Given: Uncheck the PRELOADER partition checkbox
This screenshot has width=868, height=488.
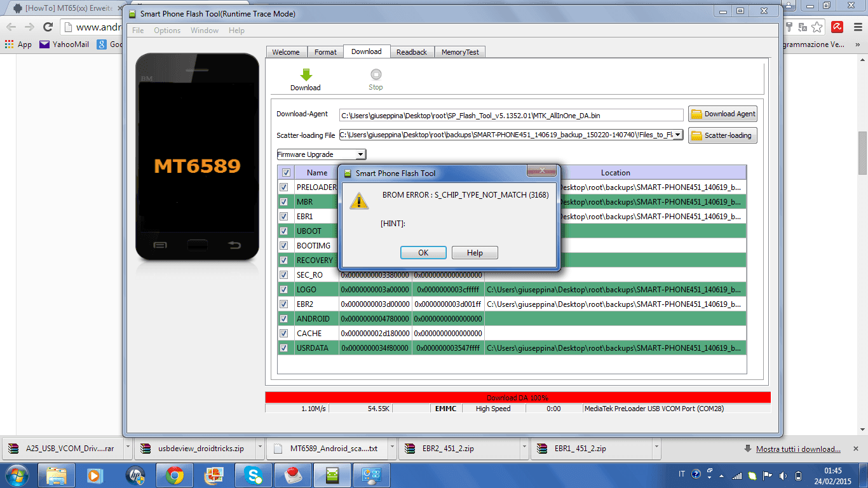Looking at the screenshot, I should click(x=284, y=187).
